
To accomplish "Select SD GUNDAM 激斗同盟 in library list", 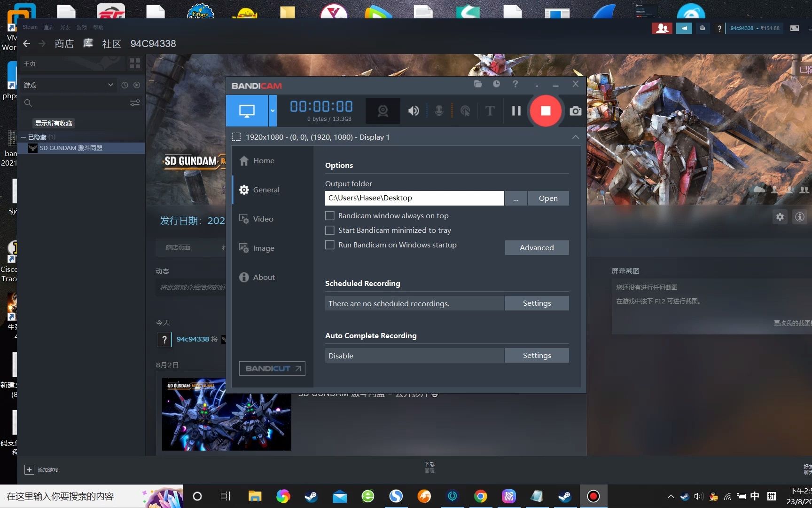I will coord(82,148).
